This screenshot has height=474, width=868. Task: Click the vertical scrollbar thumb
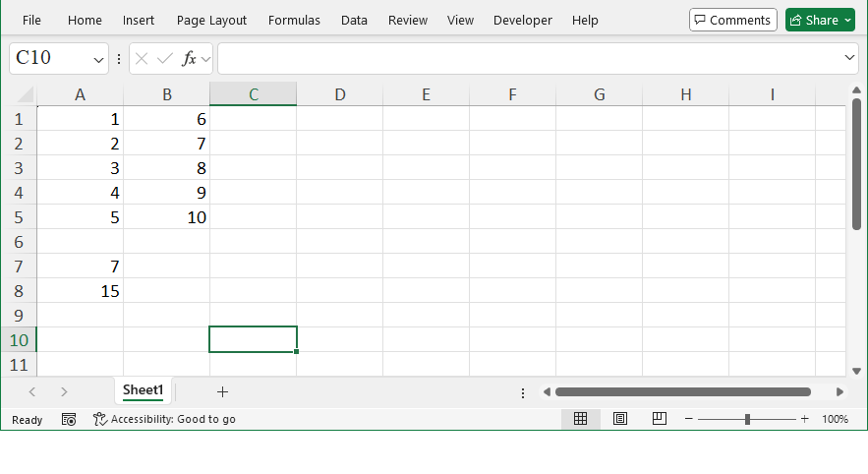click(856, 163)
